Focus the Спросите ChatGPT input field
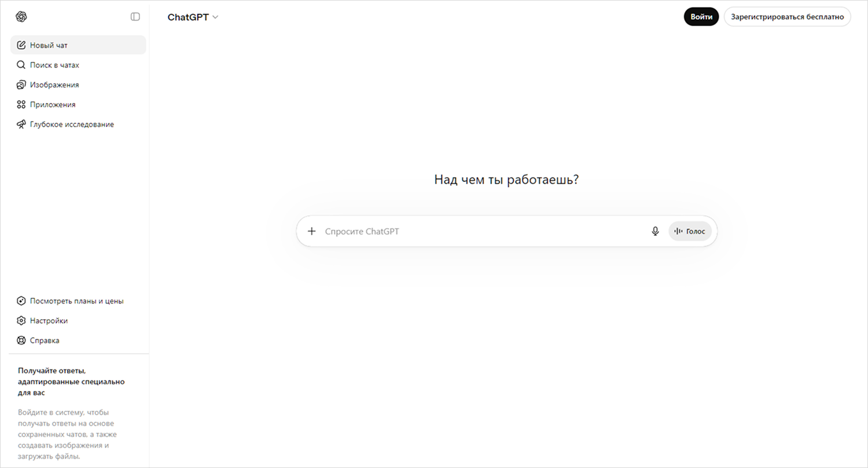 [483, 231]
